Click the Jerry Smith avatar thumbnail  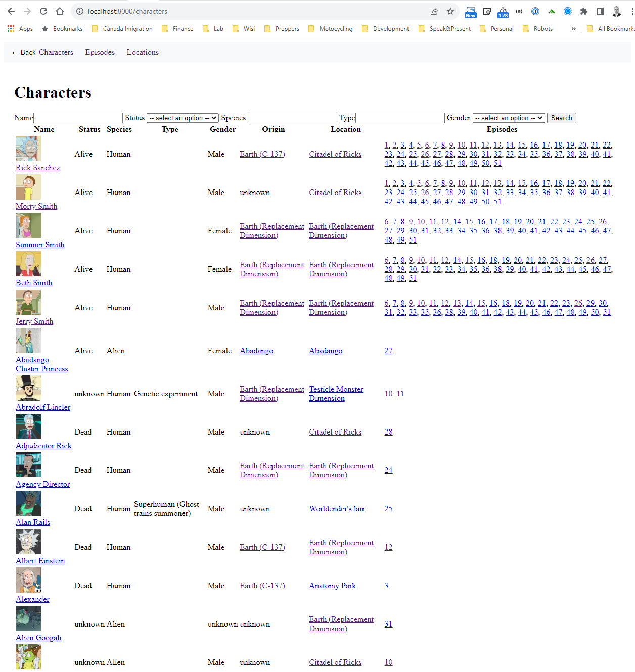tap(28, 302)
